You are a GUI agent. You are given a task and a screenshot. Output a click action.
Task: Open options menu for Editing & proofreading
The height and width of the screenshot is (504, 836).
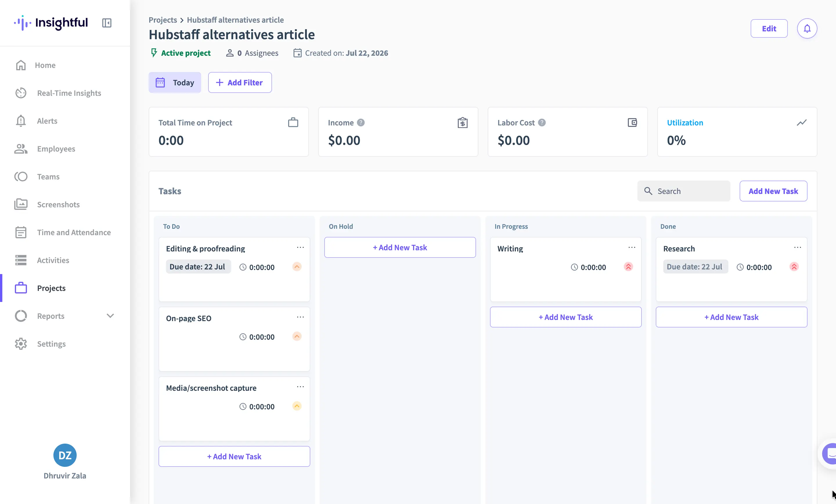300,247
